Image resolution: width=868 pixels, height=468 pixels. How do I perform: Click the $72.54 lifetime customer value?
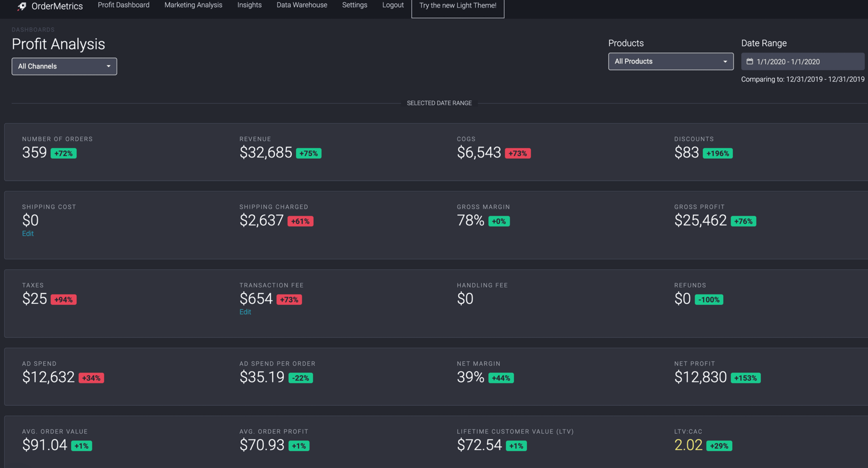point(479,445)
